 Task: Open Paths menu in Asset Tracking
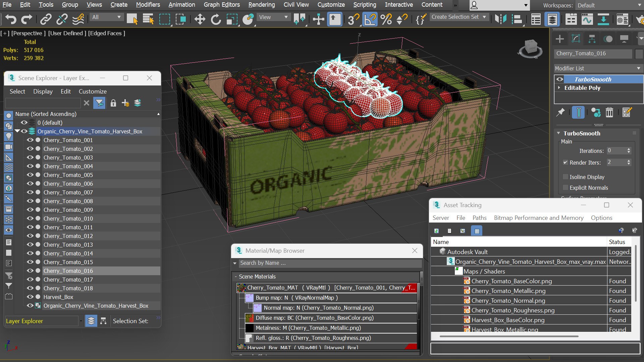pos(479,218)
